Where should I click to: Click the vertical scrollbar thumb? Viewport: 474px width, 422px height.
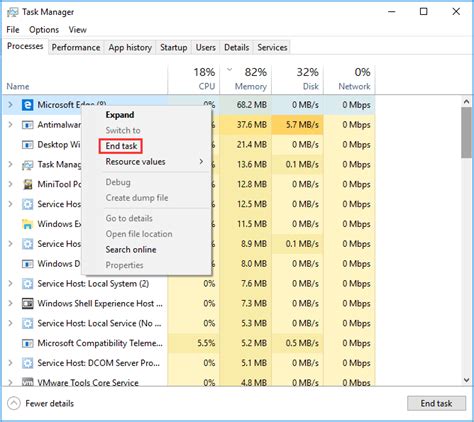[x=467, y=132]
